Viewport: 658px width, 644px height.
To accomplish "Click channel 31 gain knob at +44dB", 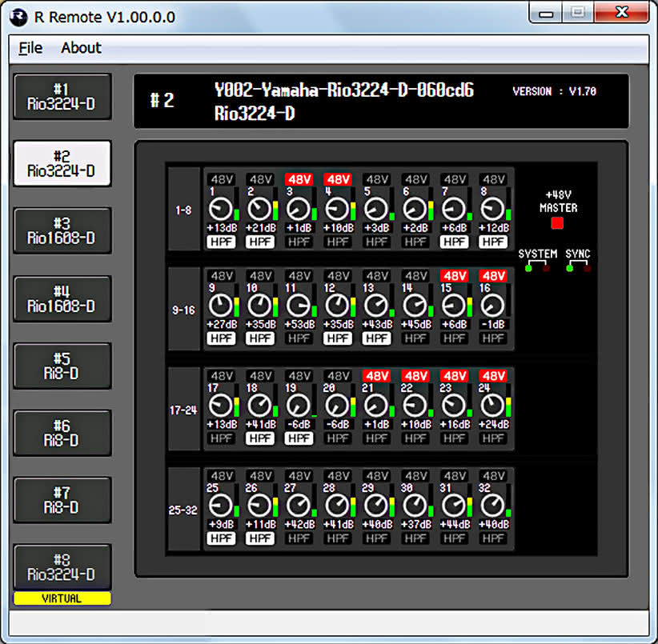I will click(x=454, y=506).
